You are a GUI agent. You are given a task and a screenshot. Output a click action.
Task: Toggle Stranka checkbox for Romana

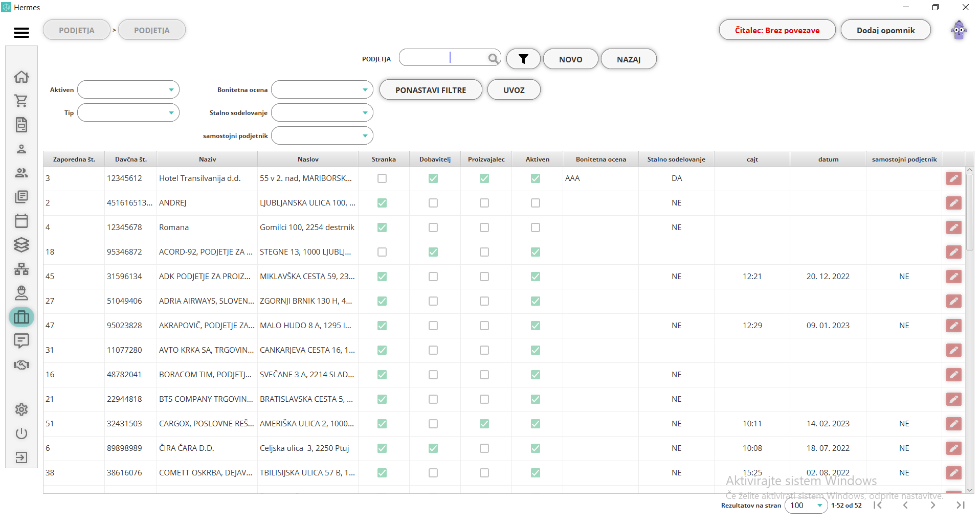382,227
